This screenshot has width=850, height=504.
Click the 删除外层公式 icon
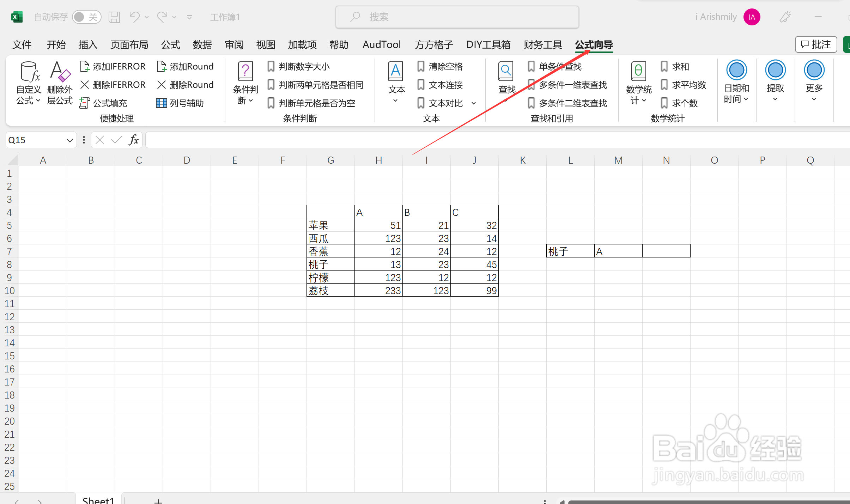(x=60, y=83)
